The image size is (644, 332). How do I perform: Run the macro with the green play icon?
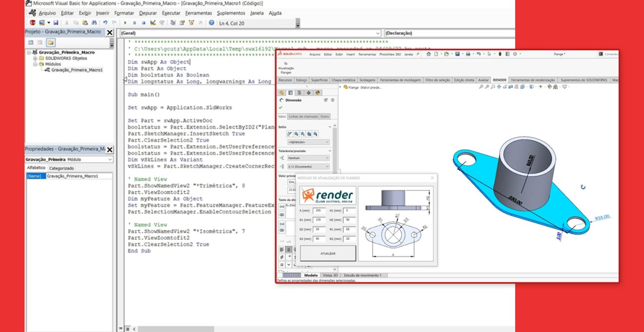125,22
